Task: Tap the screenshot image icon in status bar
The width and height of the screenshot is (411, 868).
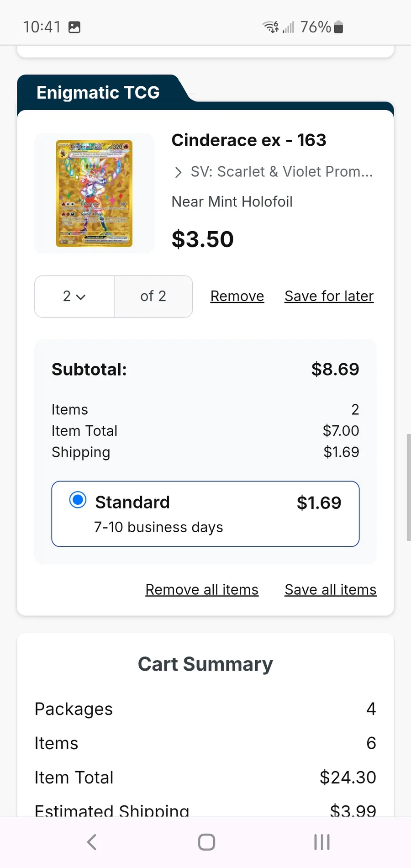Action: [x=74, y=27]
